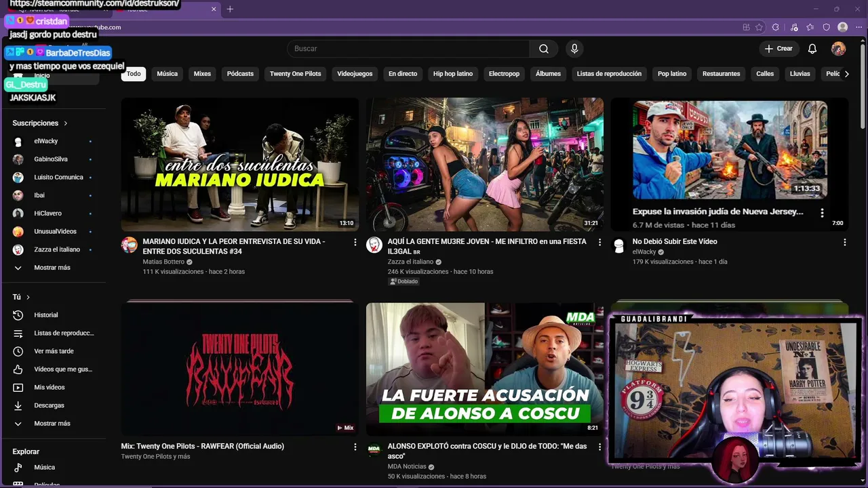Open the browser three-dot settings menu
The image size is (868, 488).
859,27
